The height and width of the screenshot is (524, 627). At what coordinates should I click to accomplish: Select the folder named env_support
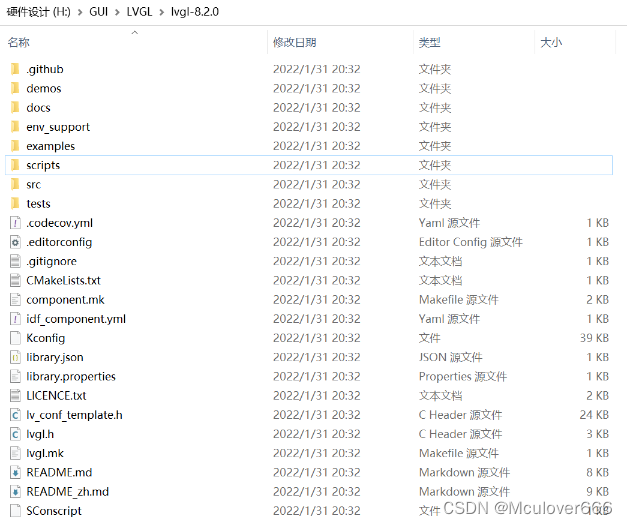pyautogui.click(x=58, y=127)
